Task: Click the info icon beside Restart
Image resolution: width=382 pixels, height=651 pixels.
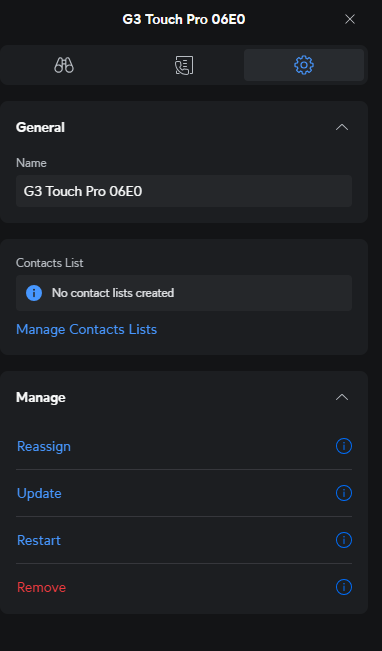Action: point(344,540)
